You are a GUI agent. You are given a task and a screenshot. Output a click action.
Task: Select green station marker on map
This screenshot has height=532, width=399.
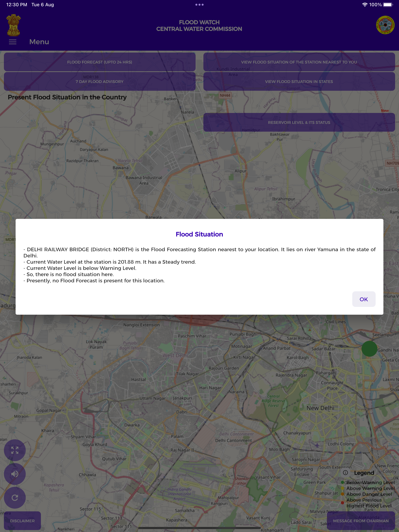(369, 349)
